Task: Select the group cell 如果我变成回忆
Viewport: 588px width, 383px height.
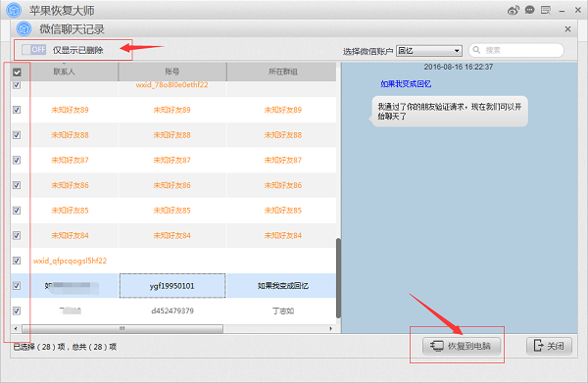Action: 283,286
